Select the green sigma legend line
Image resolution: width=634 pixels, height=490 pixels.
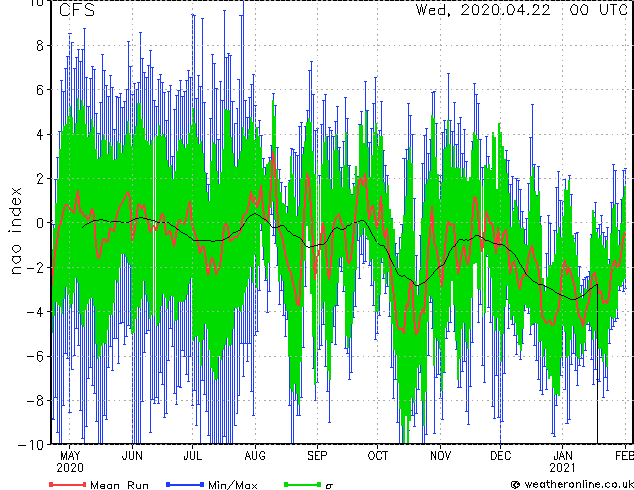coord(302,484)
